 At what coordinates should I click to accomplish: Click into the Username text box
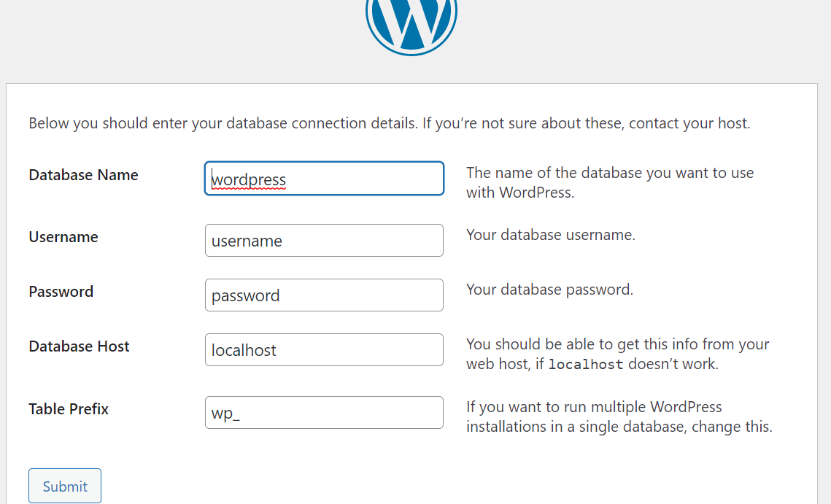coord(324,241)
